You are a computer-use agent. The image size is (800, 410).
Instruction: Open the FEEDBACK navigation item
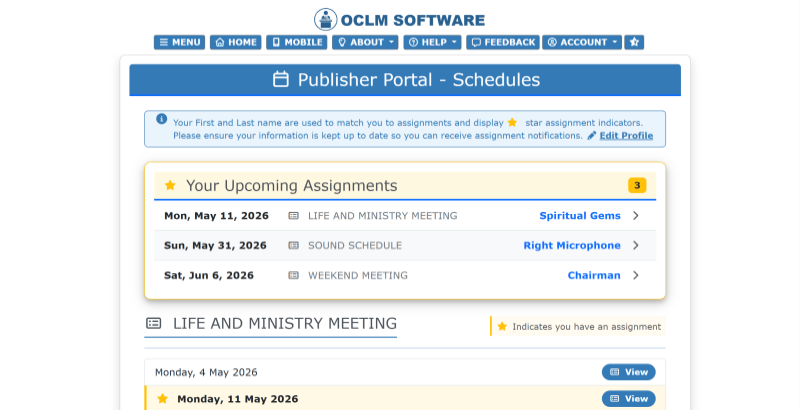point(503,42)
